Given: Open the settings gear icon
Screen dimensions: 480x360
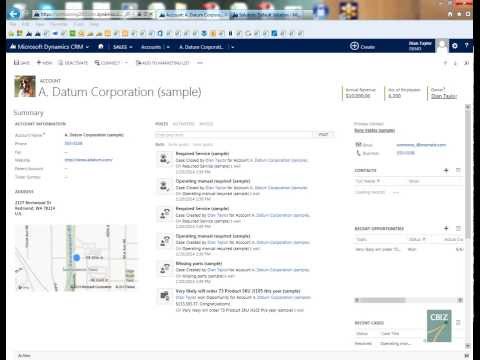Looking at the screenshot, I should 455,46.
